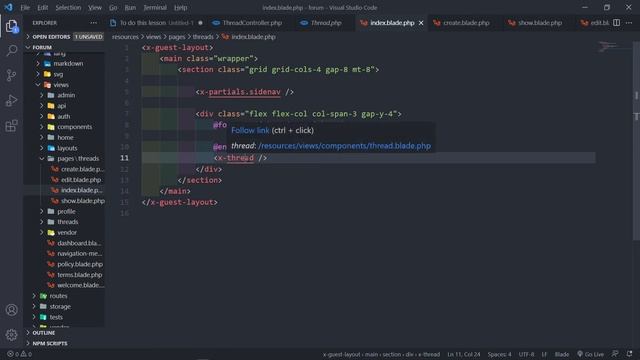Click the UTF-8 encoding indicator

pos(526,354)
